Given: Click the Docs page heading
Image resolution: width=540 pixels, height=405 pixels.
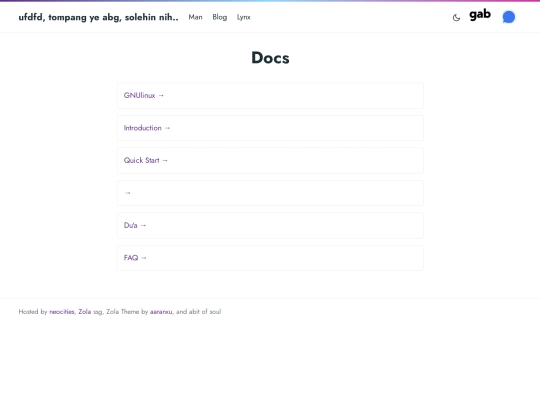Looking at the screenshot, I should pos(270,58).
